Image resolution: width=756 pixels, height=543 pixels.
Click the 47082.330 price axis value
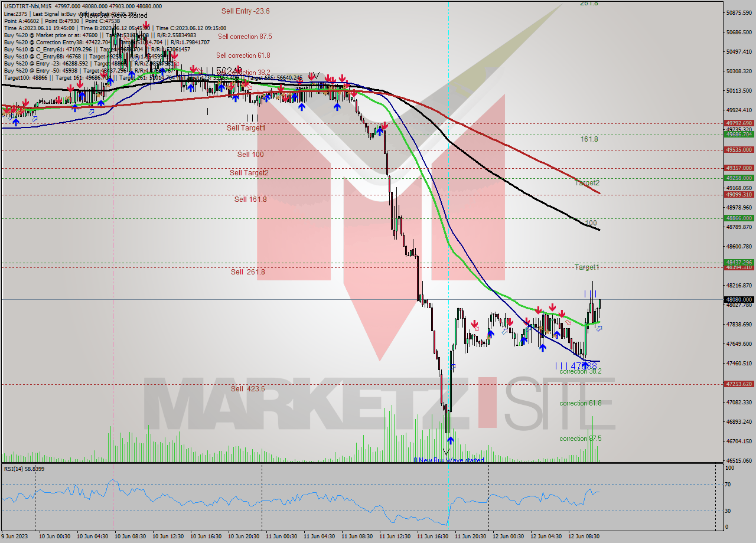pos(739,403)
